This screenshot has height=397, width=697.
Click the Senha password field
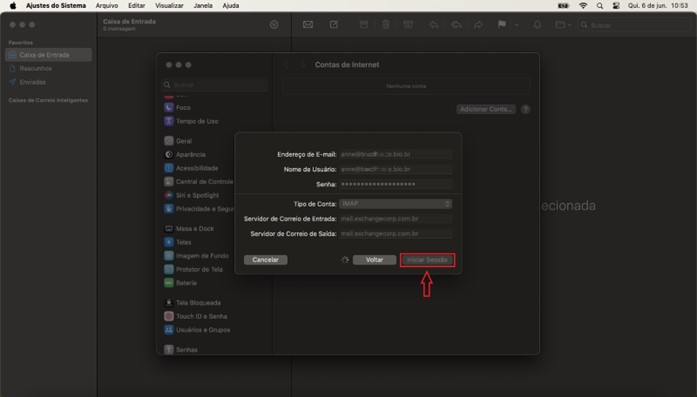(396, 184)
